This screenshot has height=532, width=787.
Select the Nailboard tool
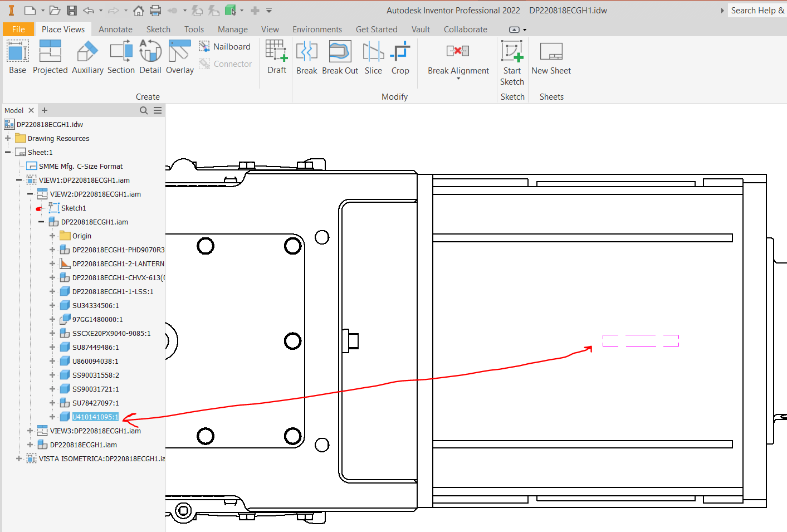coord(224,46)
